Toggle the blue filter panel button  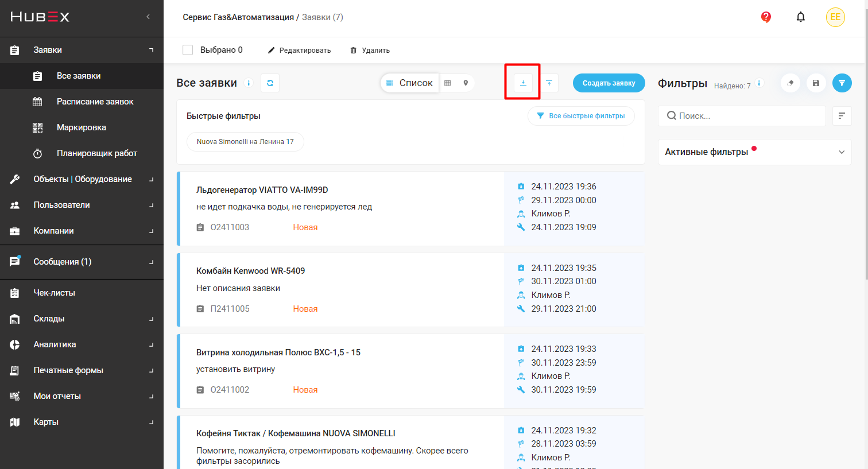pos(842,83)
